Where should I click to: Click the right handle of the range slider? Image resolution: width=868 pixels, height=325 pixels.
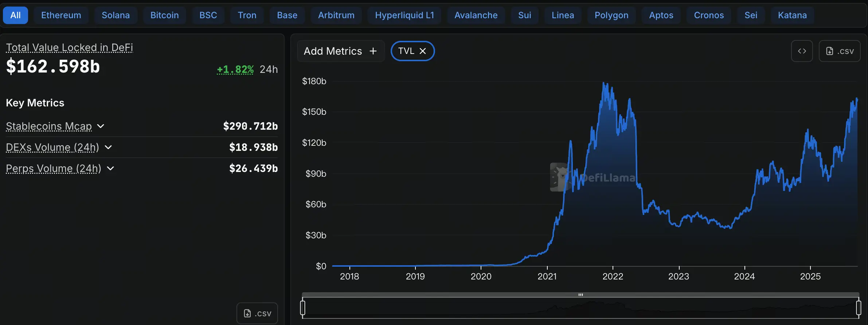coord(859,308)
